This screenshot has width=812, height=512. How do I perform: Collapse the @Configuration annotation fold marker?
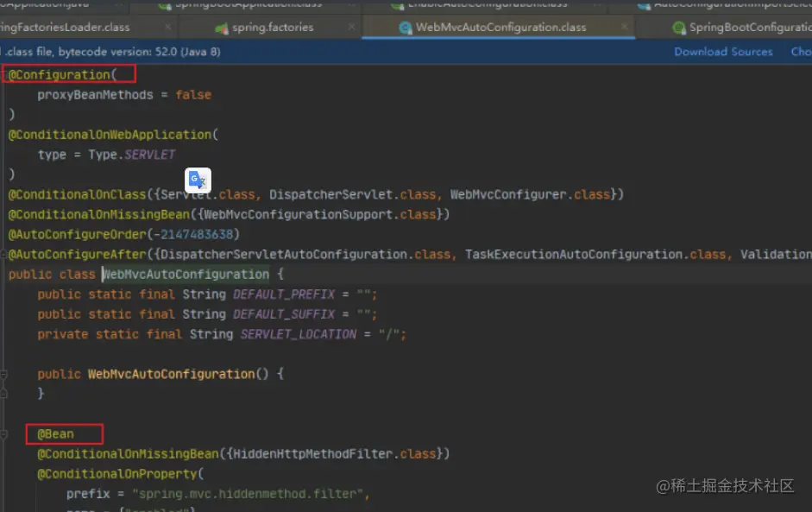[3, 75]
